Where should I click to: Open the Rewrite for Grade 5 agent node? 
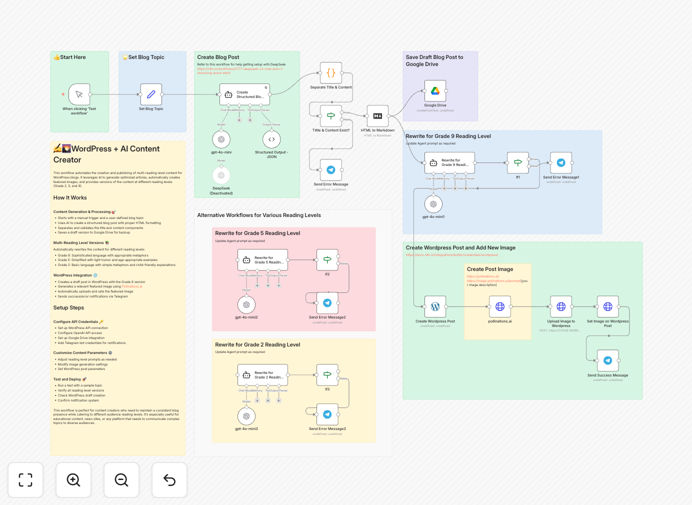263,260
